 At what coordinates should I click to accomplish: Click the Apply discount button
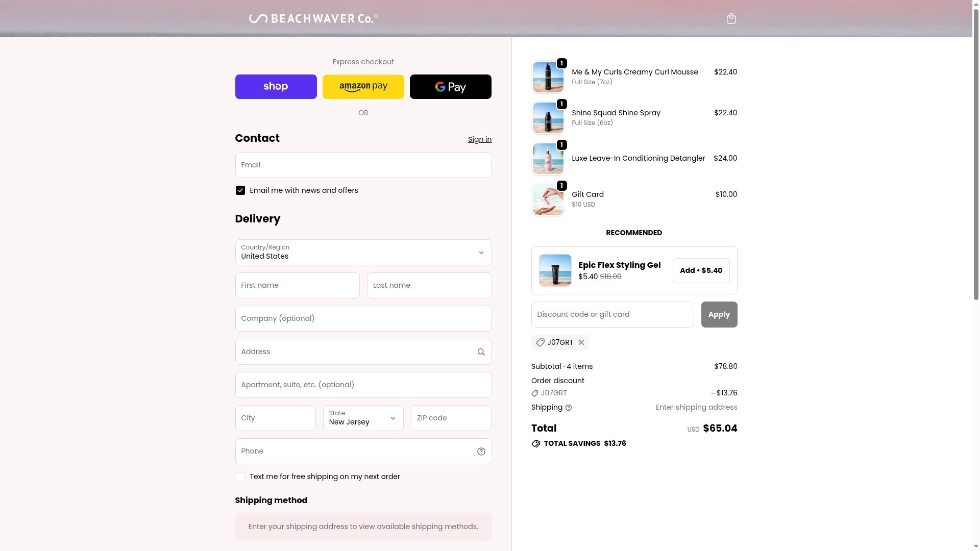click(719, 314)
